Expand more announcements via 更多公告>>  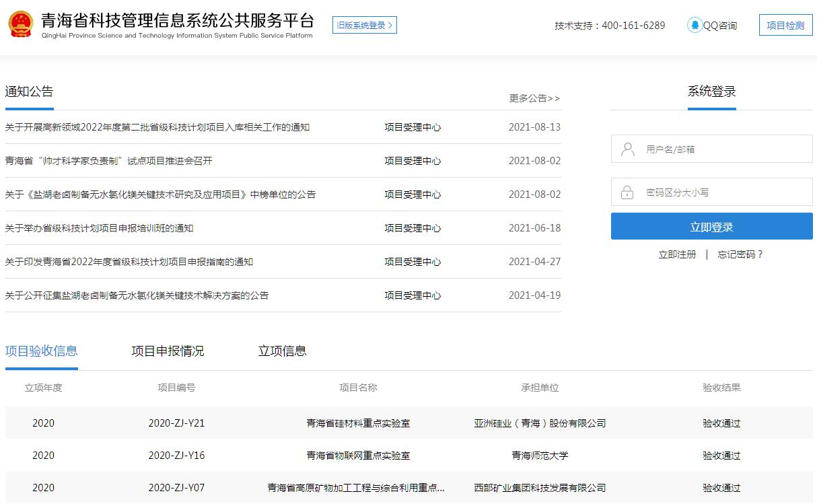coord(534,98)
